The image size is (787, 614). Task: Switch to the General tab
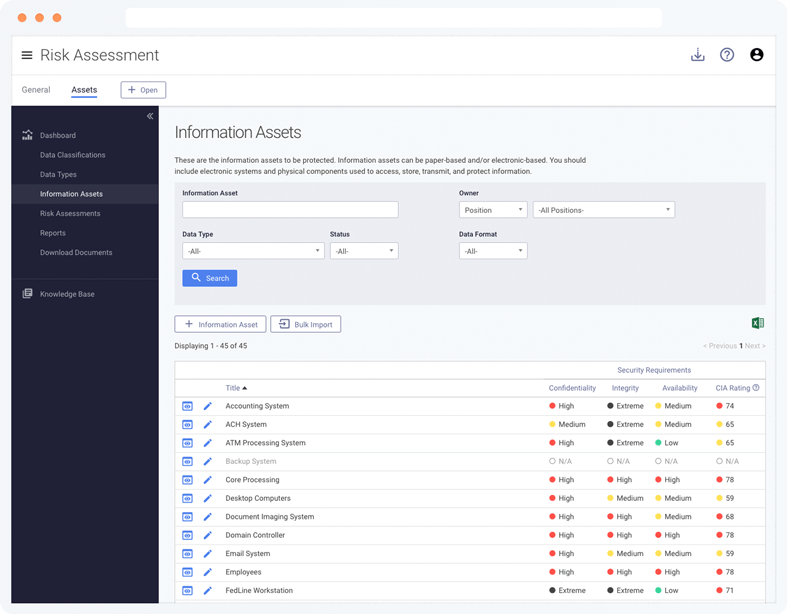[36, 90]
